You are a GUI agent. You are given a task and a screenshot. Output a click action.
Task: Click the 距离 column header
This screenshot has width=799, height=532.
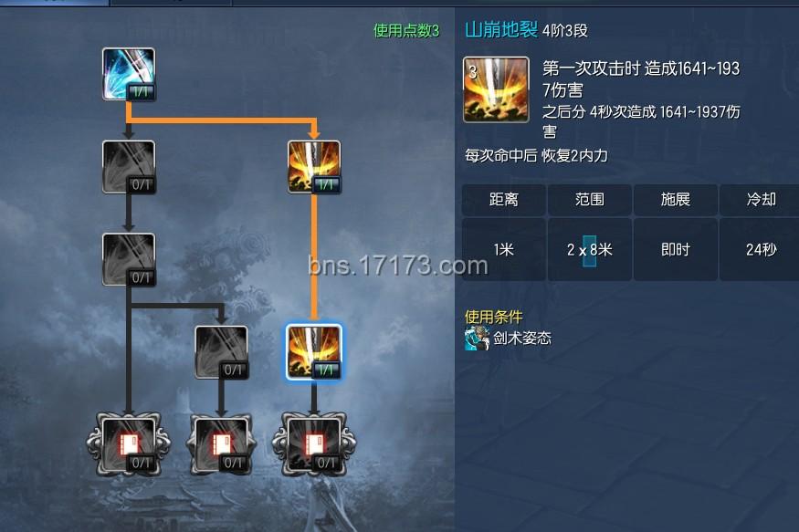(x=503, y=200)
